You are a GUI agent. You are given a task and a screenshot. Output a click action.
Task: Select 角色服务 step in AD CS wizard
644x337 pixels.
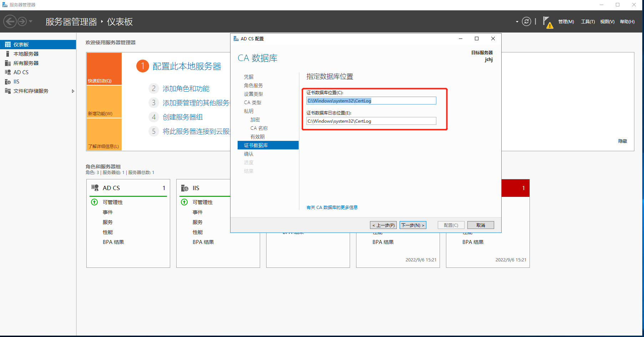(253, 86)
